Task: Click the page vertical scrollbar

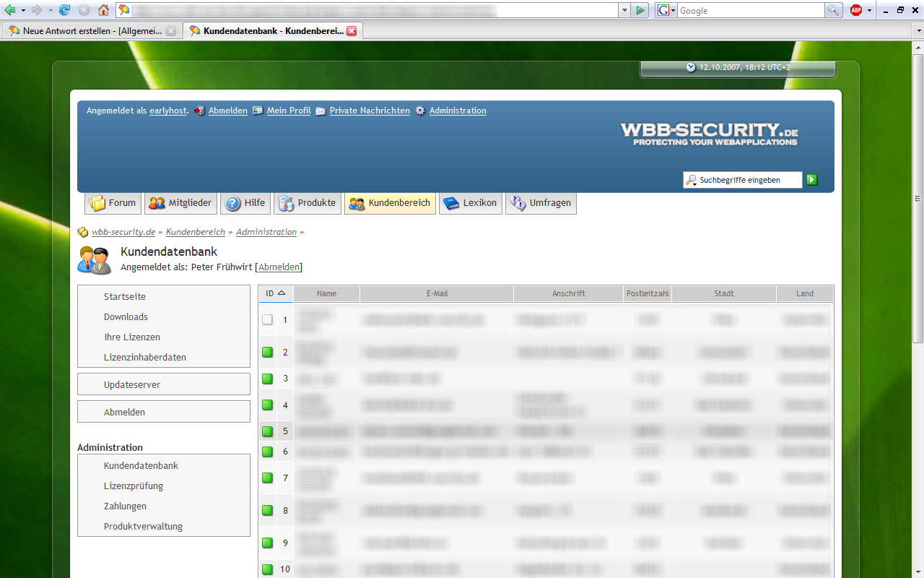Action: pyautogui.click(x=918, y=289)
